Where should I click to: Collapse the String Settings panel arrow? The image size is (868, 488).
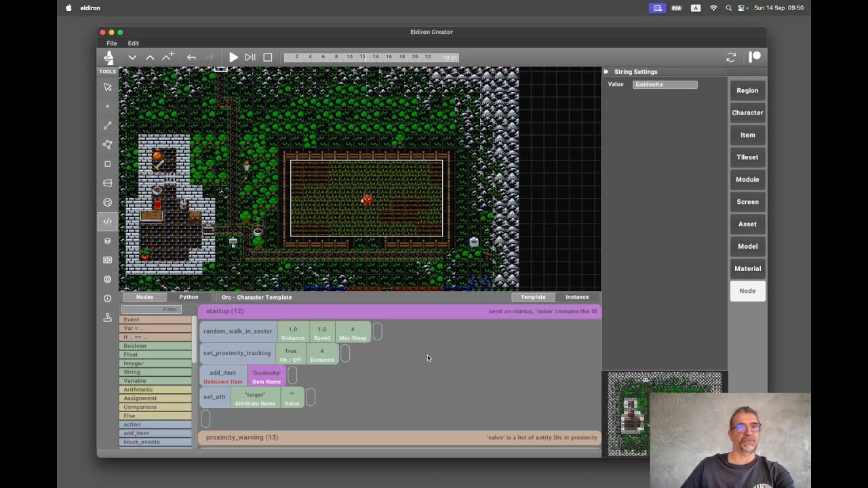coord(606,72)
